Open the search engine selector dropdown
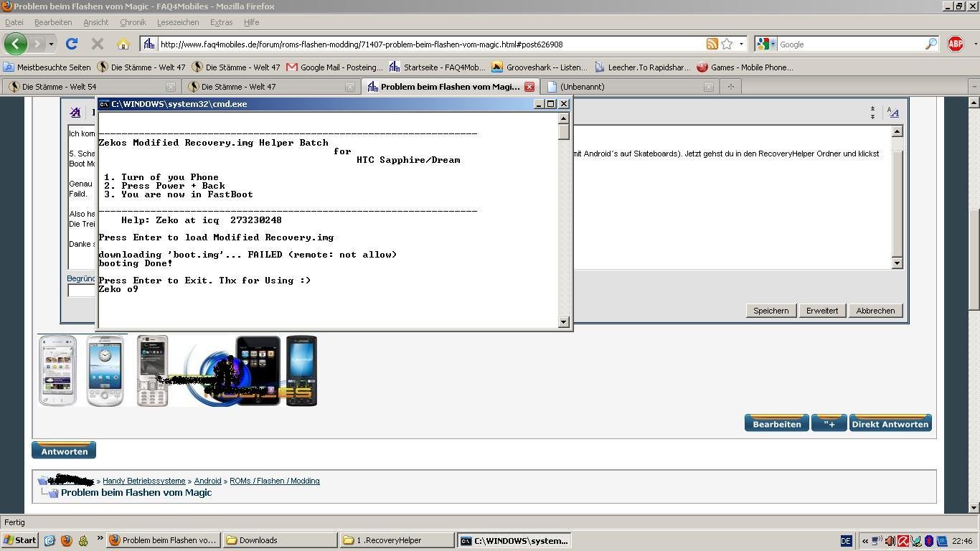 pyautogui.click(x=773, y=44)
